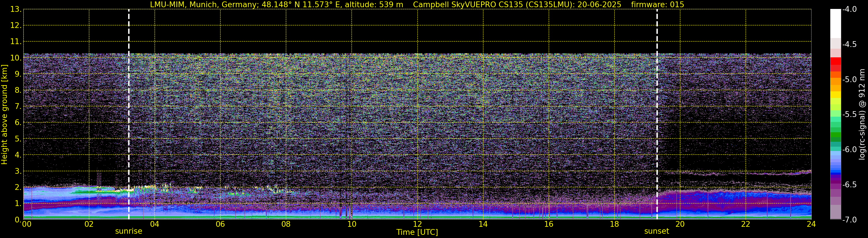The width and height of the screenshot is (868, 238).
Task: Pick the bright blue band of the colorbar
Action: pos(835,171)
